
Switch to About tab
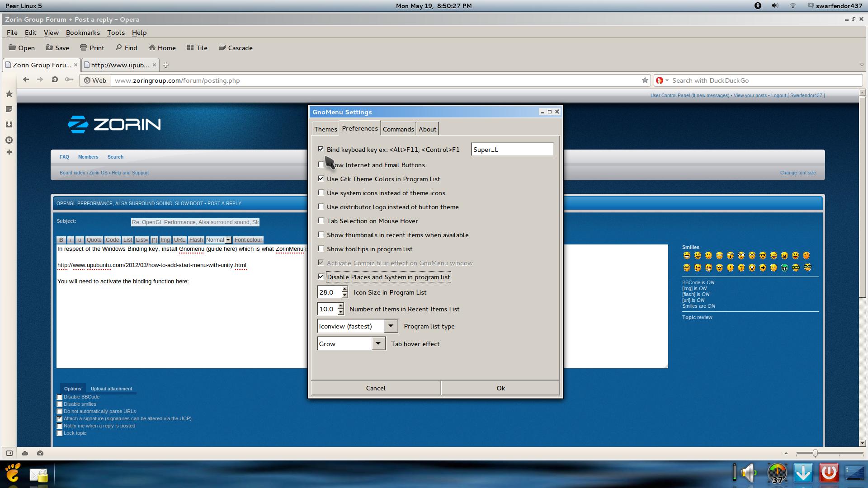tap(427, 129)
